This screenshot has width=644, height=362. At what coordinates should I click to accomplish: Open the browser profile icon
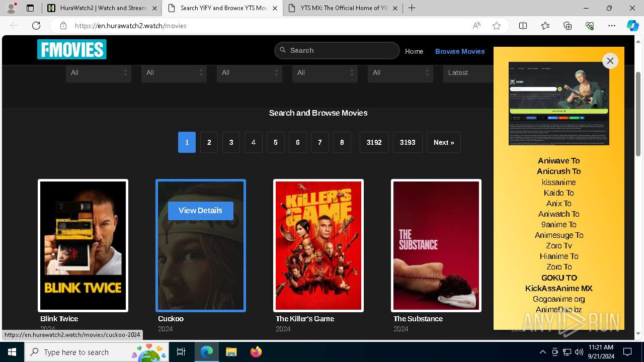[x=11, y=8]
